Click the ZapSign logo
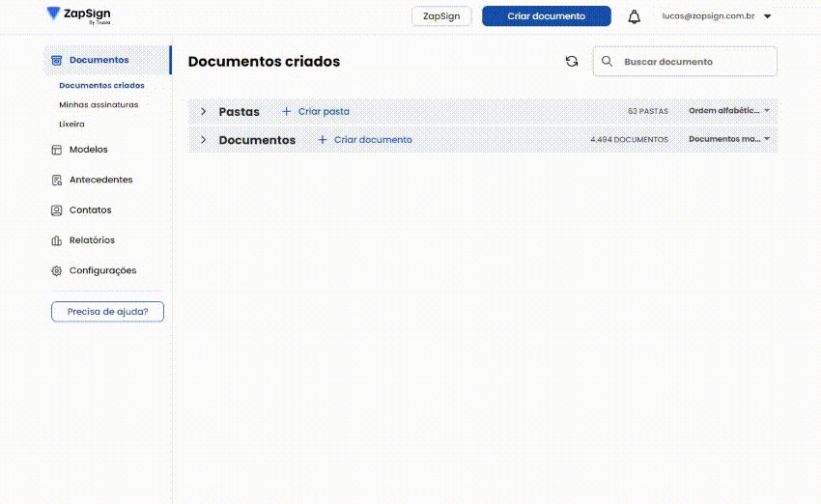The height and width of the screenshot is (504, 821). 78,15
